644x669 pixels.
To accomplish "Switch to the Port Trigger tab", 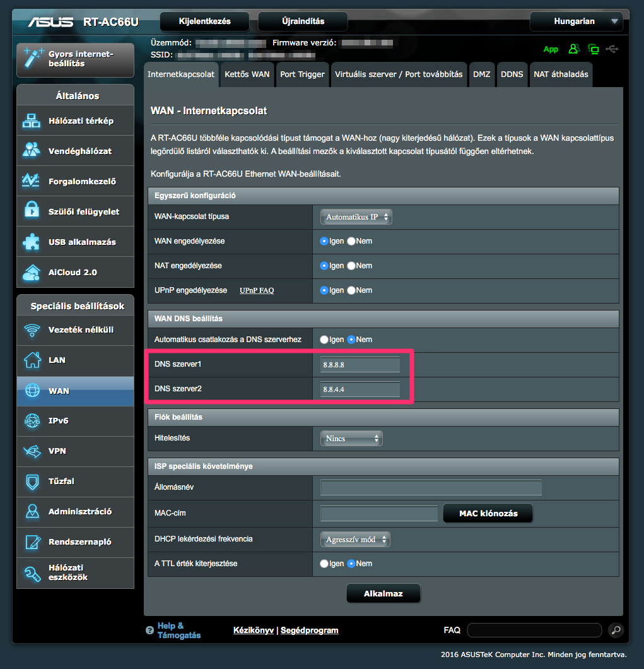I will pyautogui.click(x=302, y=74).
